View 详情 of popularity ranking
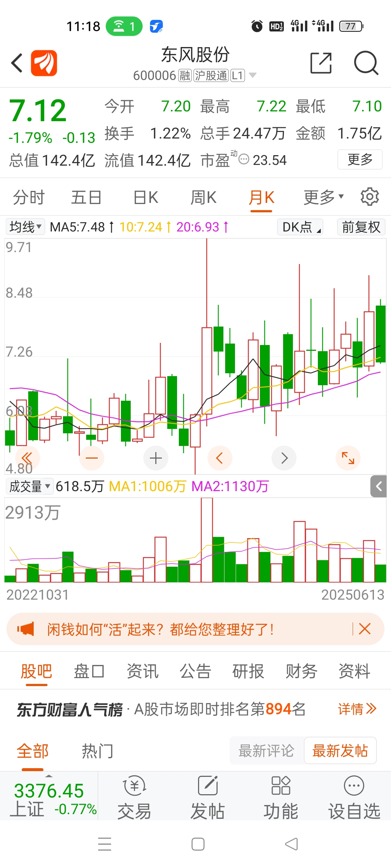 pos(357,709)
